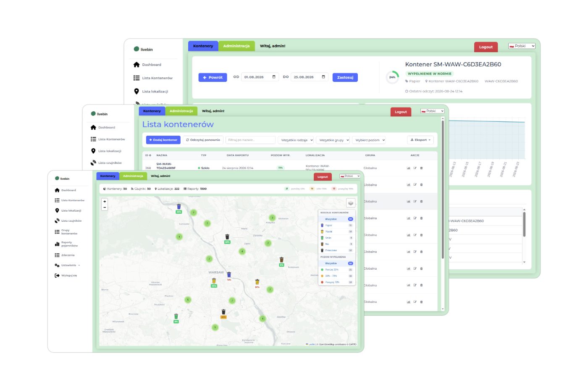Open the Wybierz poziom level dropdown
Image resolution: width=588 pixels, height=391 pixels.
[370, 140]
